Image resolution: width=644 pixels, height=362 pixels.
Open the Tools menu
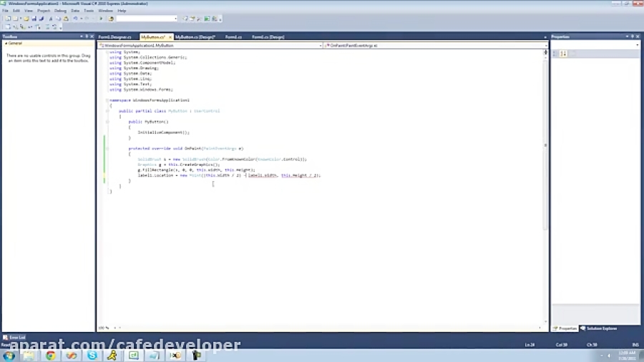point(89,11)
